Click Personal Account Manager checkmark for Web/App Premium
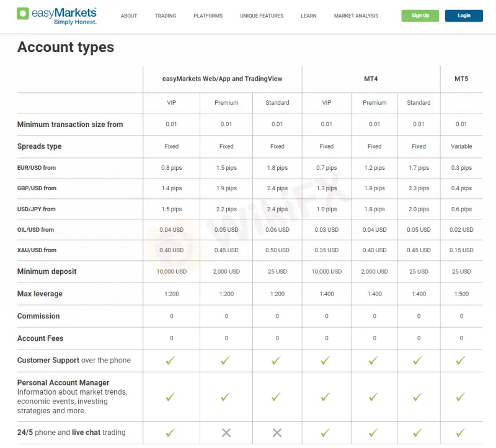This screenshot has width=496, height=448. click(x=225, y=397)
